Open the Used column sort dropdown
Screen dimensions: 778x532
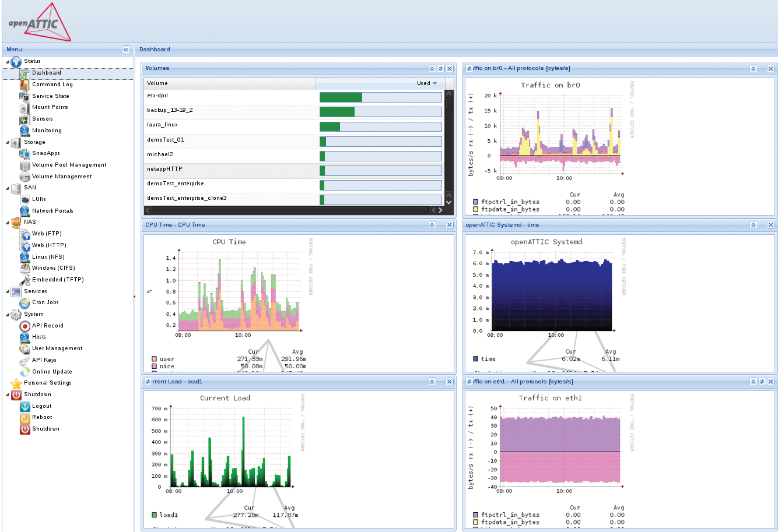click(435, 83)
